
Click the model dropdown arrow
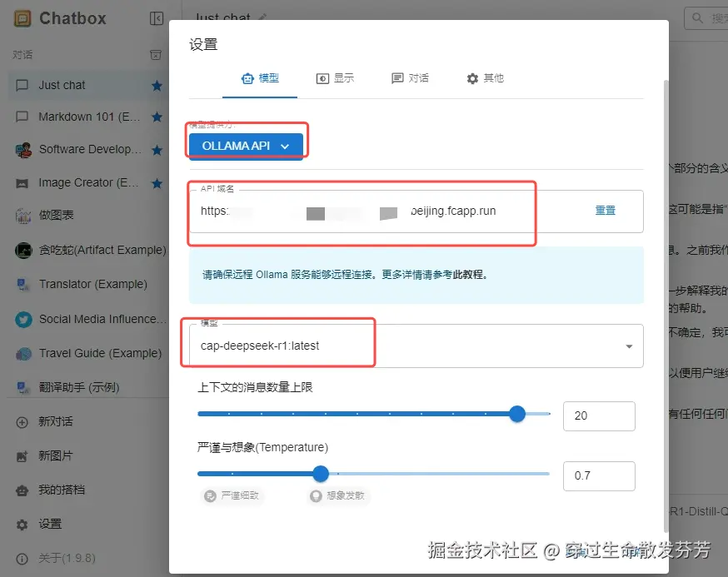pos(629,346)
